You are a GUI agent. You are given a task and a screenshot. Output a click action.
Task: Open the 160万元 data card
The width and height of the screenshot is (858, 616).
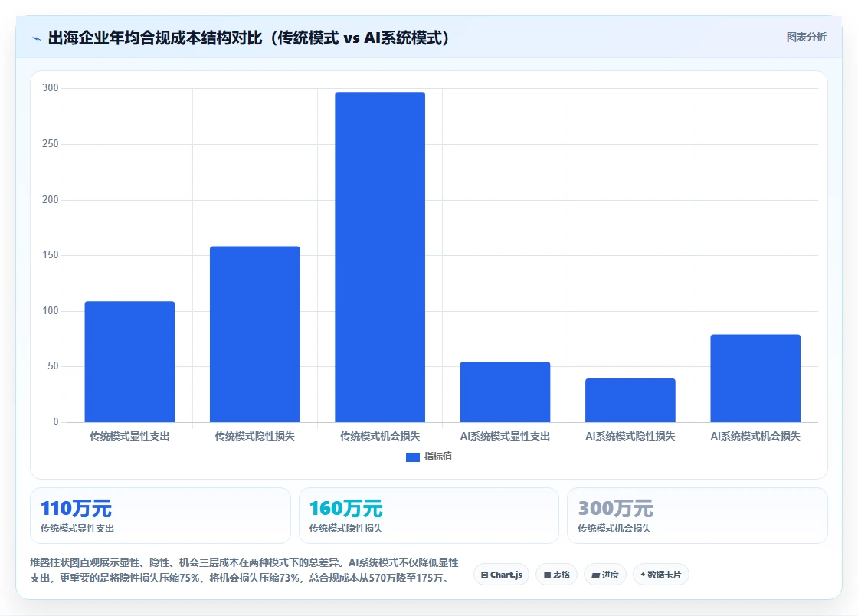point(428,516)
